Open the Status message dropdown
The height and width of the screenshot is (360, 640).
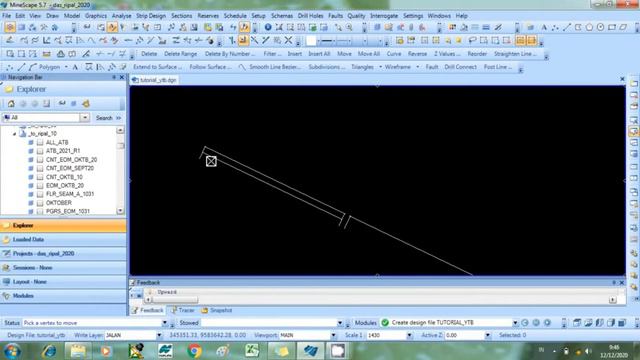click(164, 323)
